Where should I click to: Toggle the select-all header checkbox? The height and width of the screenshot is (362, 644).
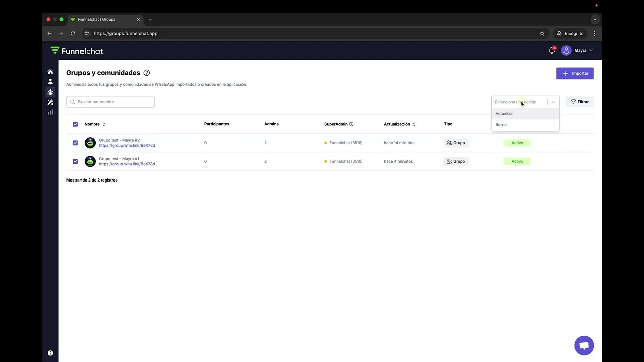[75, 124]
